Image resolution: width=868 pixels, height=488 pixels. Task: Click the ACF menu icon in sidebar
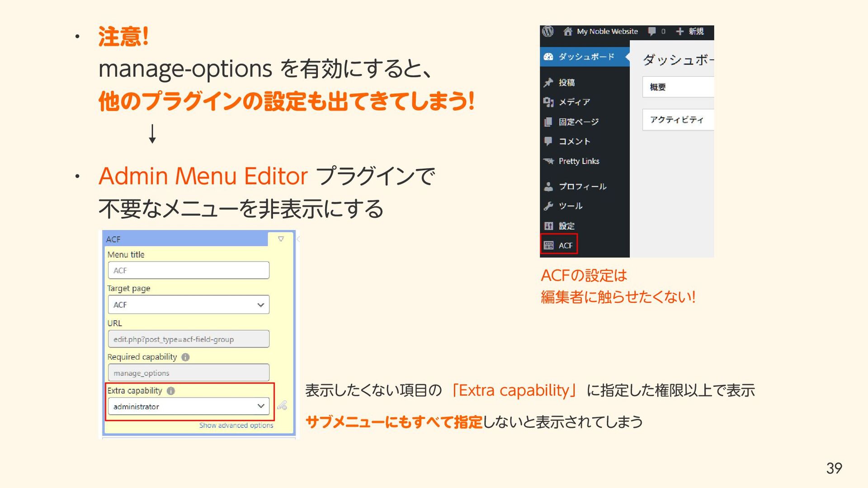tap(548, 245)
